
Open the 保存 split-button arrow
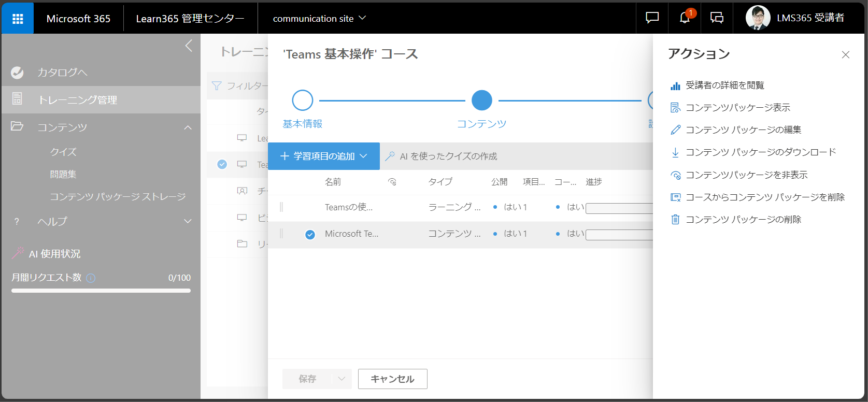coord(341,379)
